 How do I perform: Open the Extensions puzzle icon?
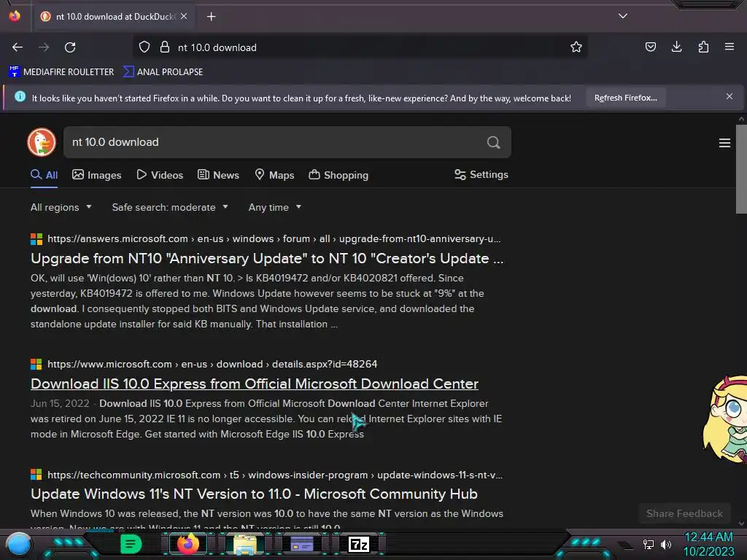(703, 47)
